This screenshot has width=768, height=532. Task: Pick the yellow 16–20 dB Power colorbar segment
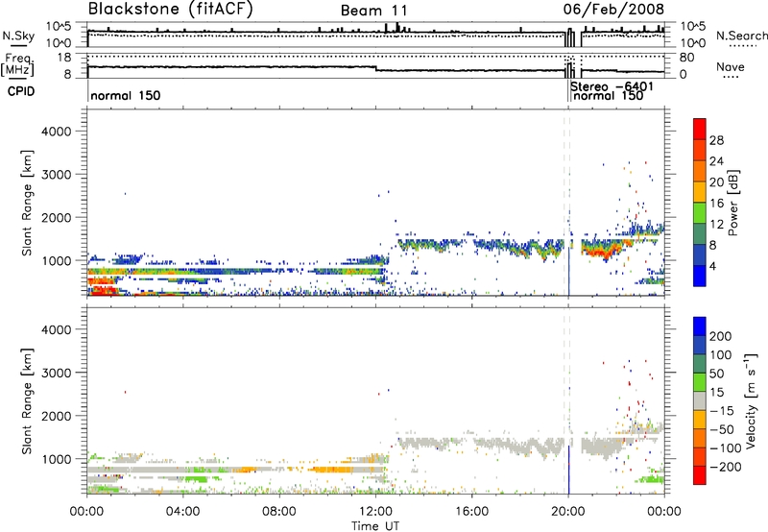[700, 192]
